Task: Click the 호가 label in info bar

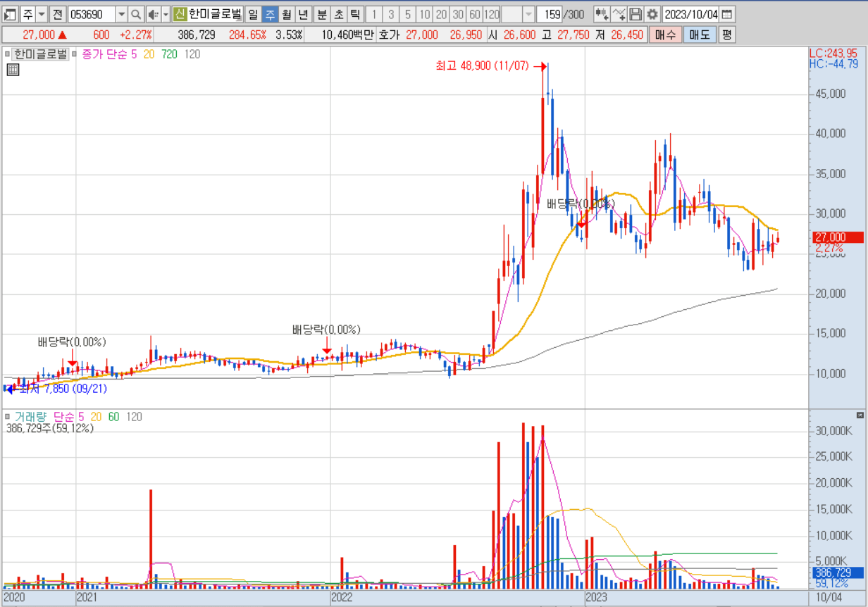Action: [388, 35]
